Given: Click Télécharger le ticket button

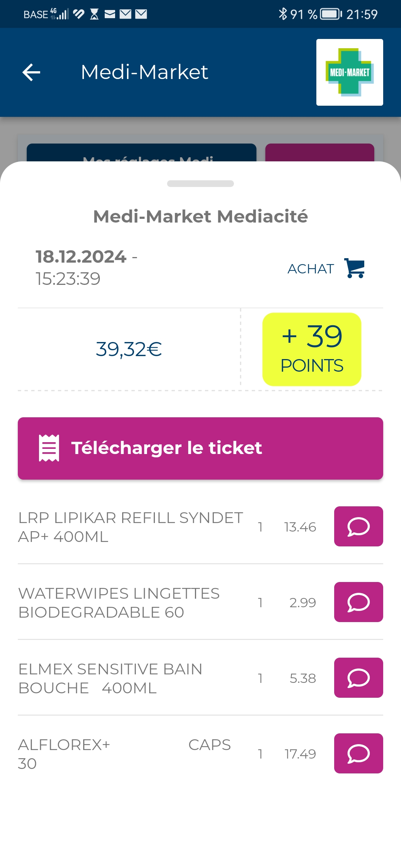Looking at the screenshot, I should pyautogui.click(x=200, y=448).
